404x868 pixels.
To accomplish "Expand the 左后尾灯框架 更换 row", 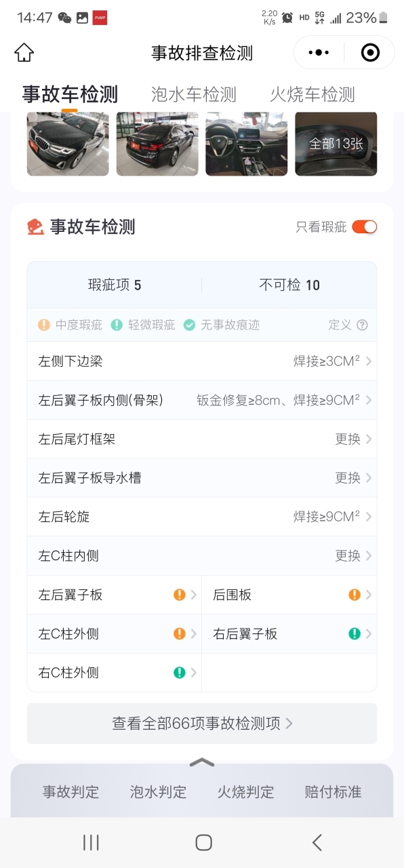I will click(202, 439).
